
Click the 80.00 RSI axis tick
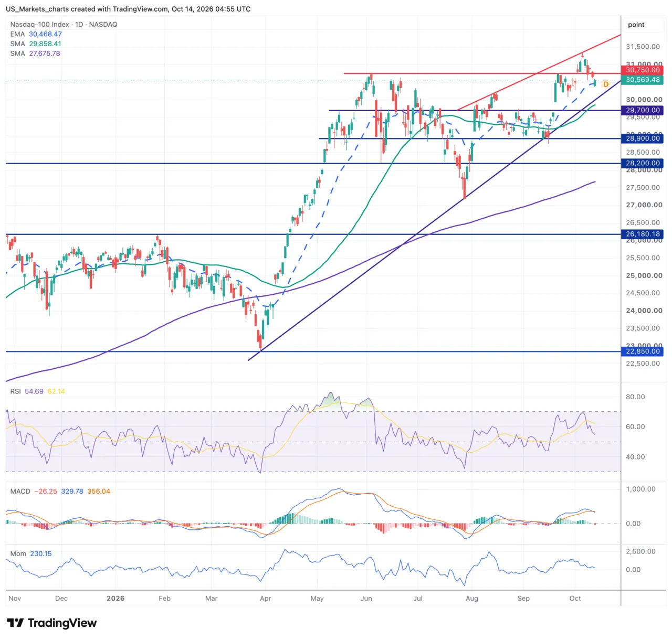(x=635, y=397)
